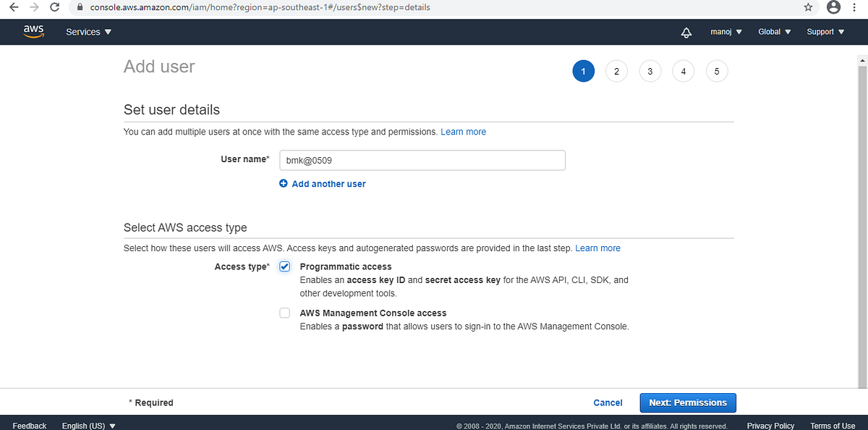Uncheck Programmatic access
Screen dimensions: 868x430
coord(284,266)
